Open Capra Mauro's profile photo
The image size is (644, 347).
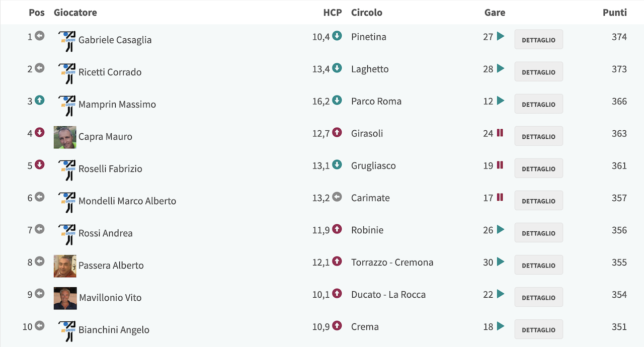(x=65, y=137)
